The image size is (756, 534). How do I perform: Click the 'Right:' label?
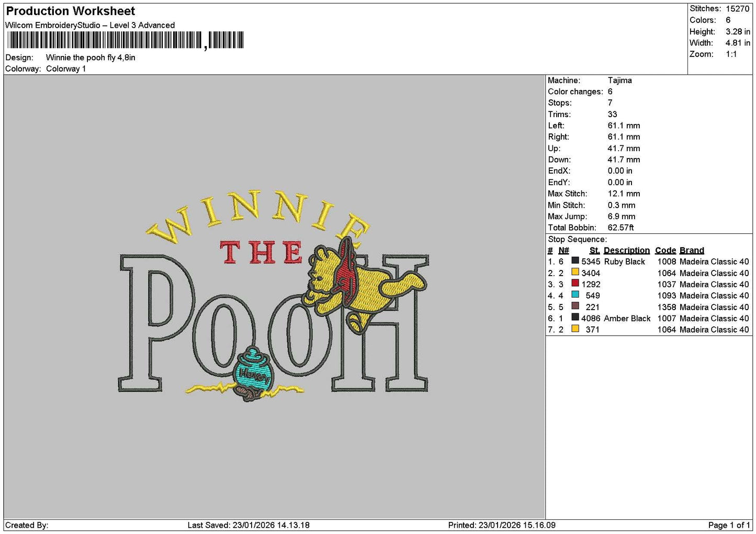pyautogui.click(x=559, y=137)
